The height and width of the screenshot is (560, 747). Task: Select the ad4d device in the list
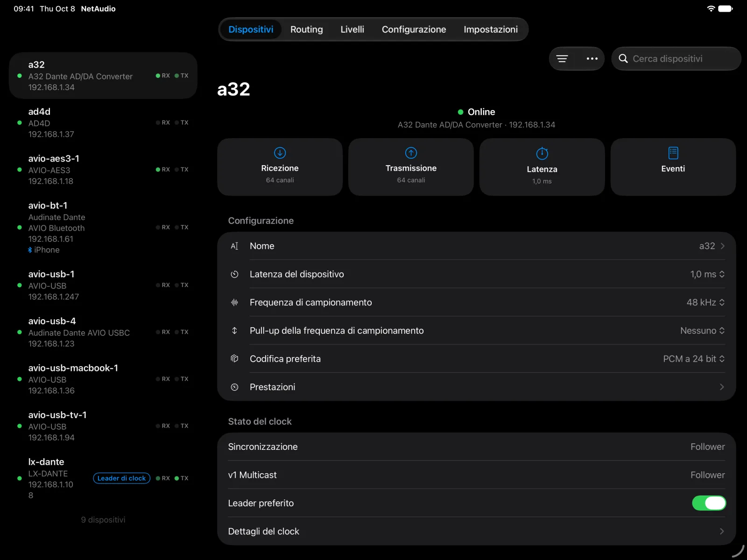click(103, 123)
